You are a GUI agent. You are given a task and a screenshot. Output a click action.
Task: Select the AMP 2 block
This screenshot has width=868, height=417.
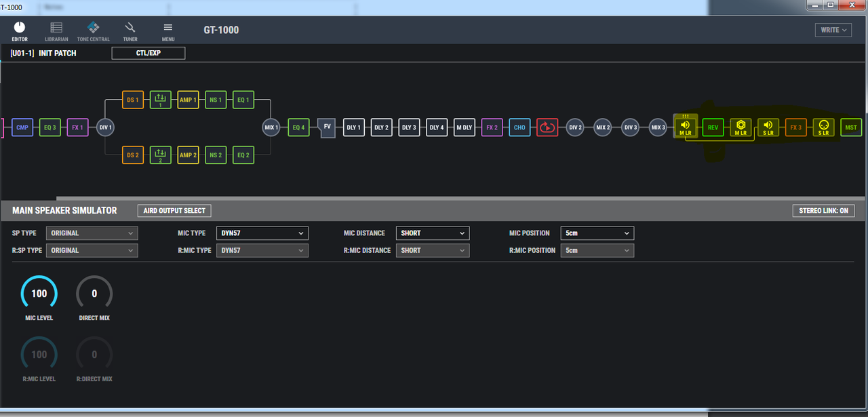[188, 155]
